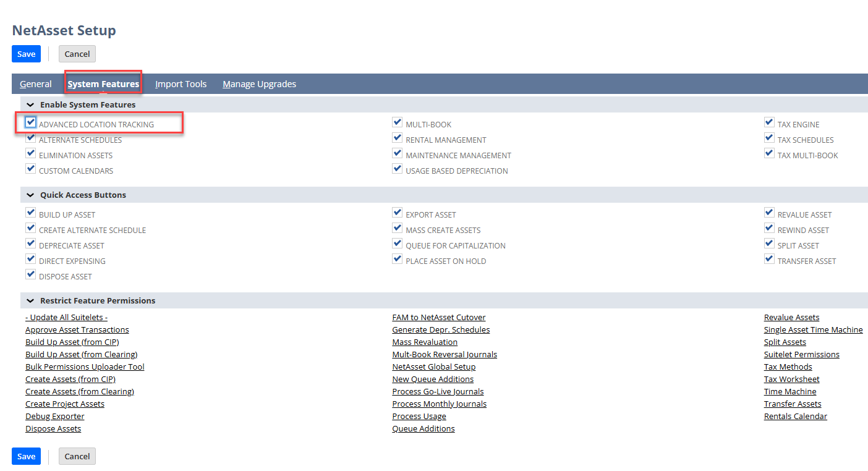Toggle Custom Calendars checkbox
The image size is (868, 471).
[30, 168]
